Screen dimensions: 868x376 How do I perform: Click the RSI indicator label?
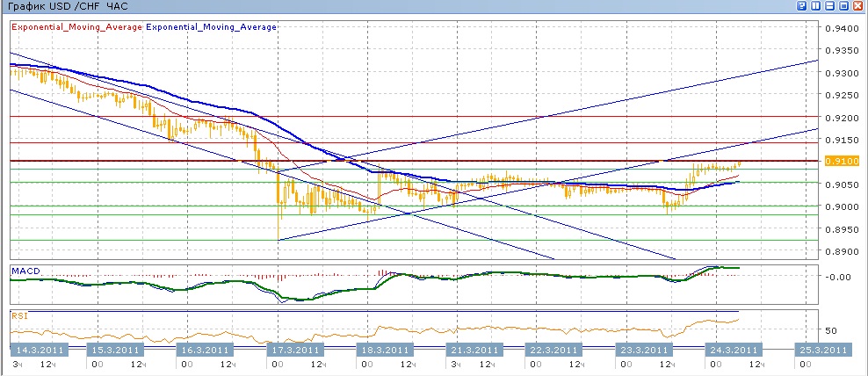(x=19, y=315)
